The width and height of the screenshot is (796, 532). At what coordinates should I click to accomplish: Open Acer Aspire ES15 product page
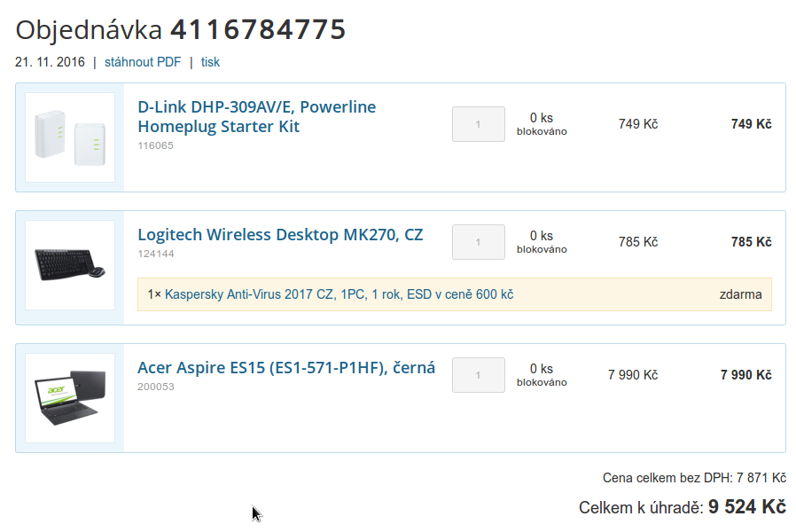tap(286, 368)
